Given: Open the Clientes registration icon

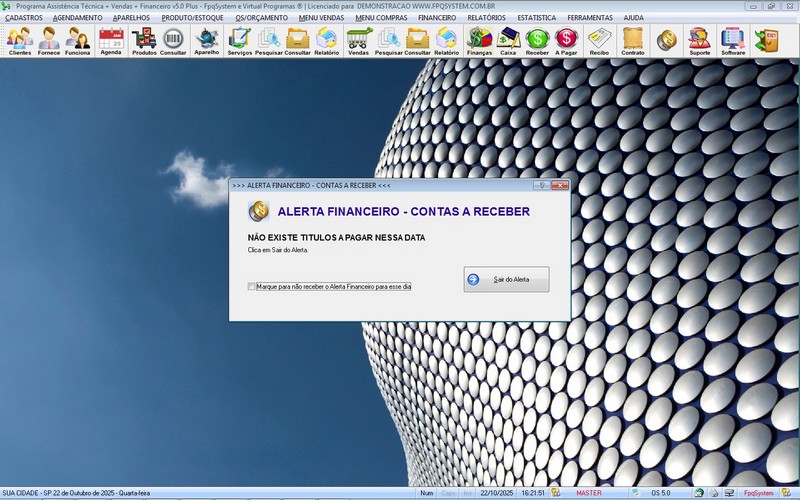Looking at the screenshot, I should click(x=20, y=41).
